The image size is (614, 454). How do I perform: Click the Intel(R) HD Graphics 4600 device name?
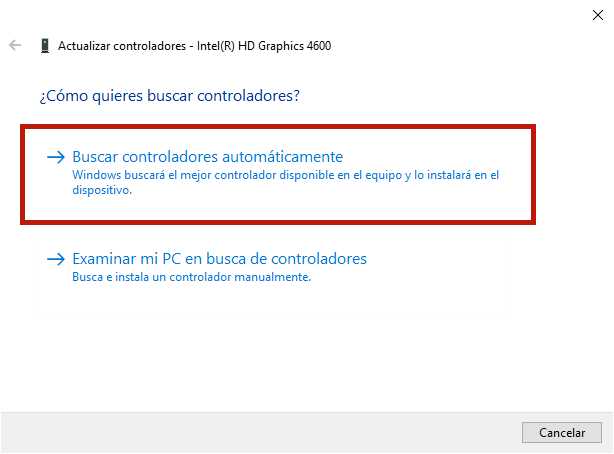pos(264,46)
